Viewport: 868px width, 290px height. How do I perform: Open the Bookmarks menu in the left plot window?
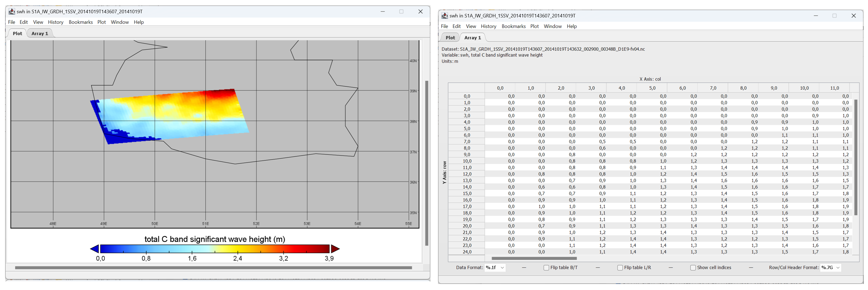(x=80, y=22)
